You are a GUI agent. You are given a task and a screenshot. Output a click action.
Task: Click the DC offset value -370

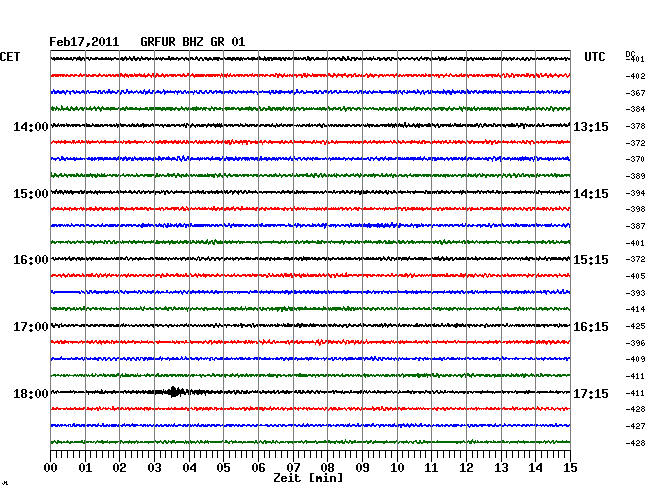pyautogui.click(x=635, y=159)
